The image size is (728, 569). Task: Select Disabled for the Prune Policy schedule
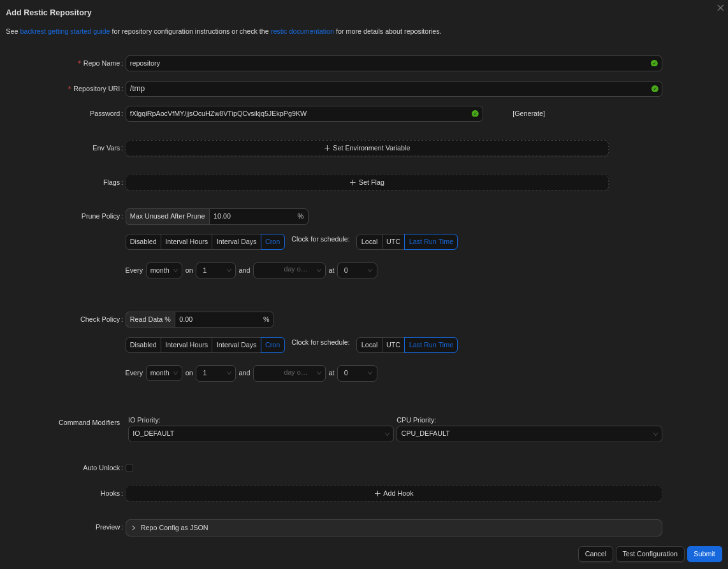point(143,242)
